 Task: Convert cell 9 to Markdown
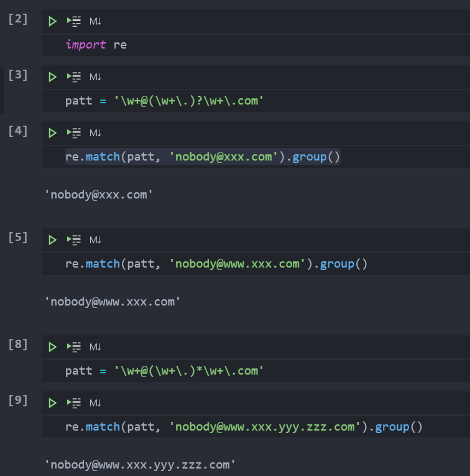click(95, 403)
